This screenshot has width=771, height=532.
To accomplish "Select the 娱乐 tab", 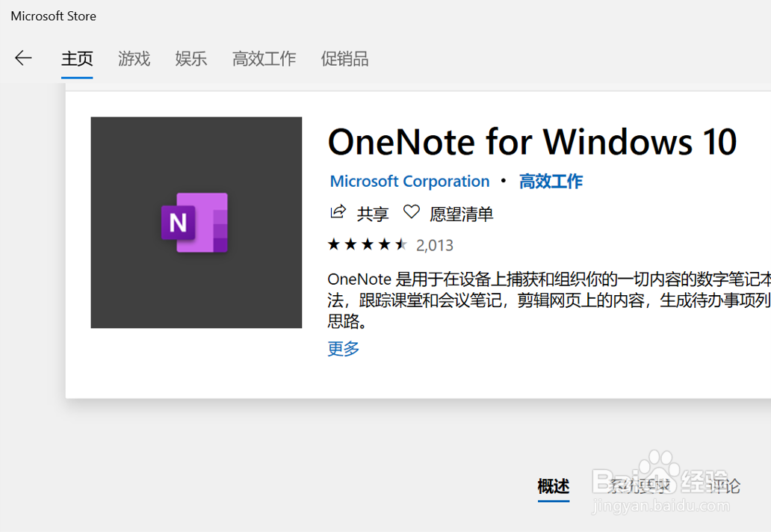I will pyautogui.click(x=191, y=59).
